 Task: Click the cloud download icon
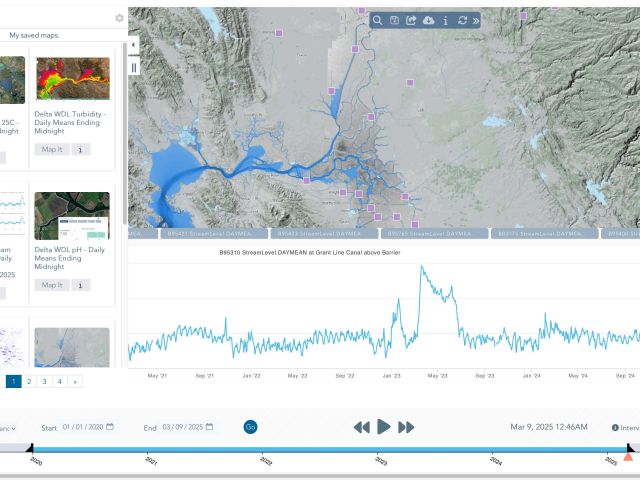(428, 20)
